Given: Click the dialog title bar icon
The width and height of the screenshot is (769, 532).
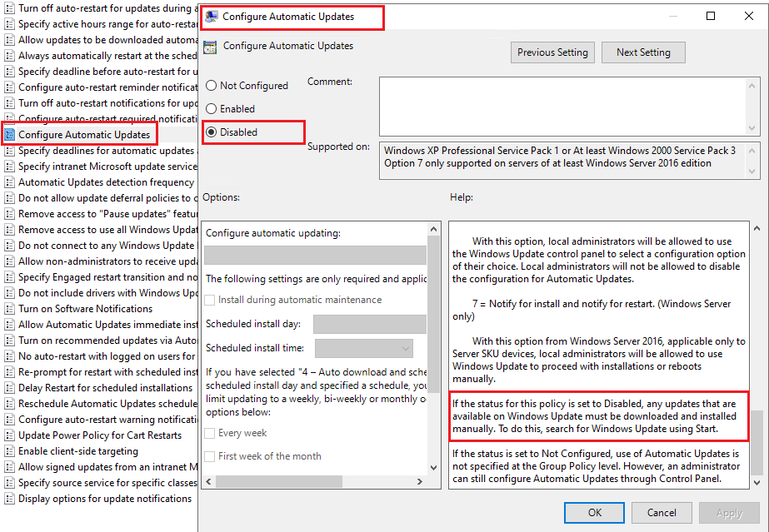Looking at the screenshot, I should point(212,17).
